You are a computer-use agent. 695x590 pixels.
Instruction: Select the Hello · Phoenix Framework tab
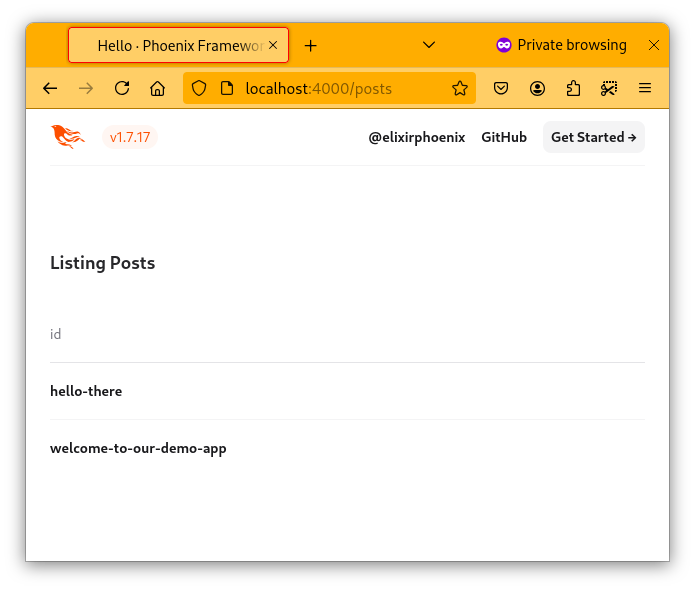pos(175,45)
